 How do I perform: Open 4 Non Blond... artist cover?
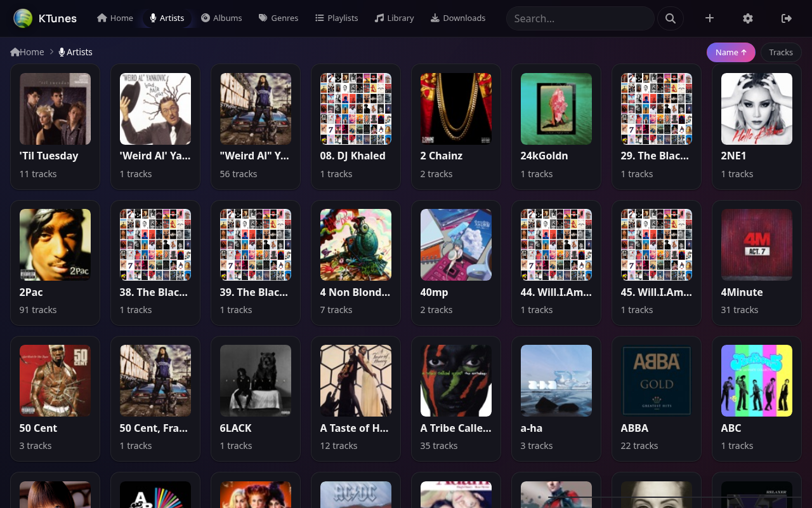tap(356, 245)
